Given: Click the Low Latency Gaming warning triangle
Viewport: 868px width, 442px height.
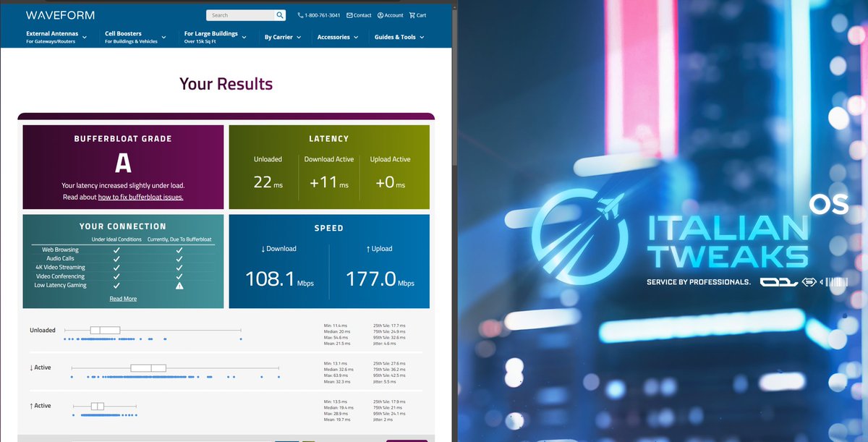Looking at the screenshot, I should tap(179, 285).
